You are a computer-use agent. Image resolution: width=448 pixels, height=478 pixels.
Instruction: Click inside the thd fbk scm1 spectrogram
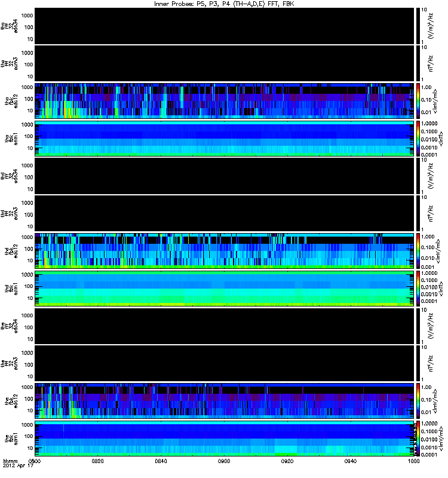point(225,289)
